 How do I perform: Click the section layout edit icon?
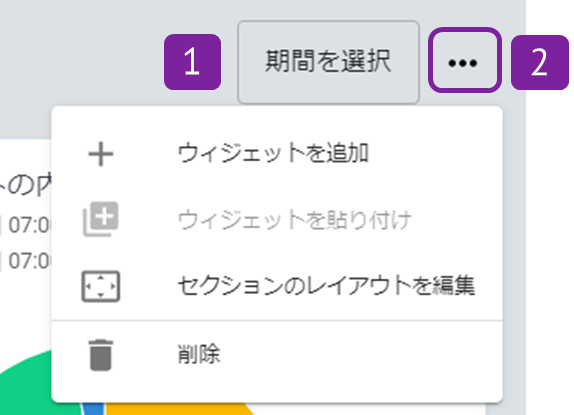[x=101, y=286]
